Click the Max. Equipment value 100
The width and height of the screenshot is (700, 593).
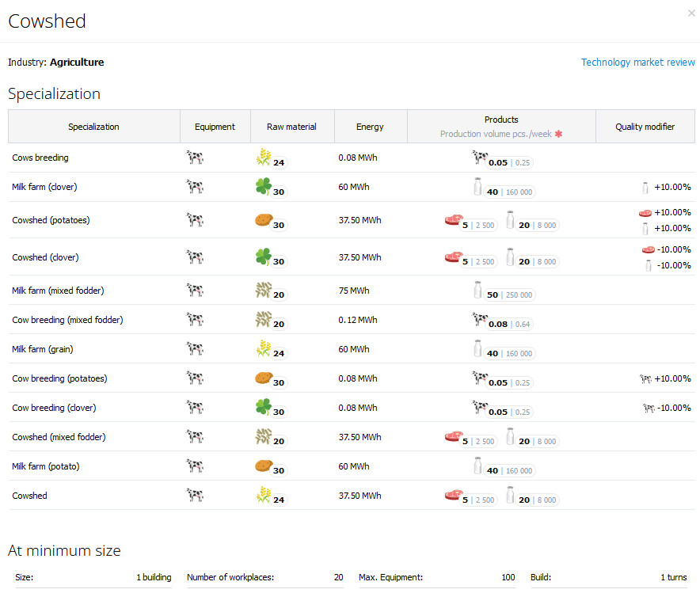(508, 577)
